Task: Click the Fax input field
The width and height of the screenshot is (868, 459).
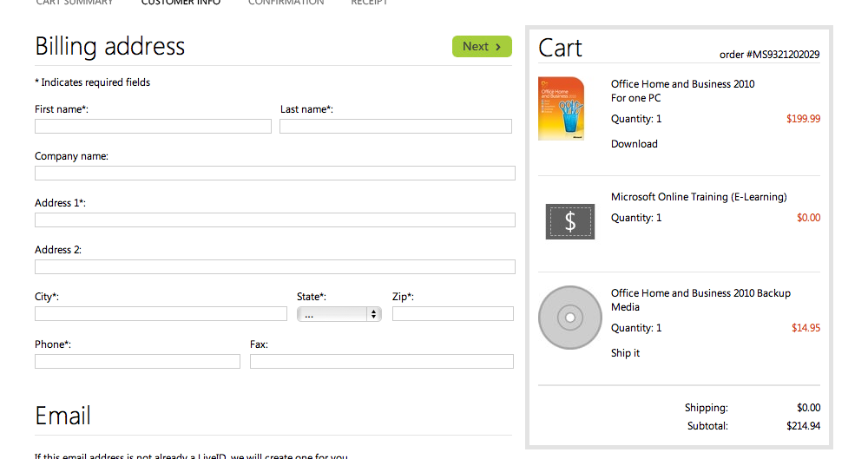Action: (x=381, y=362)
